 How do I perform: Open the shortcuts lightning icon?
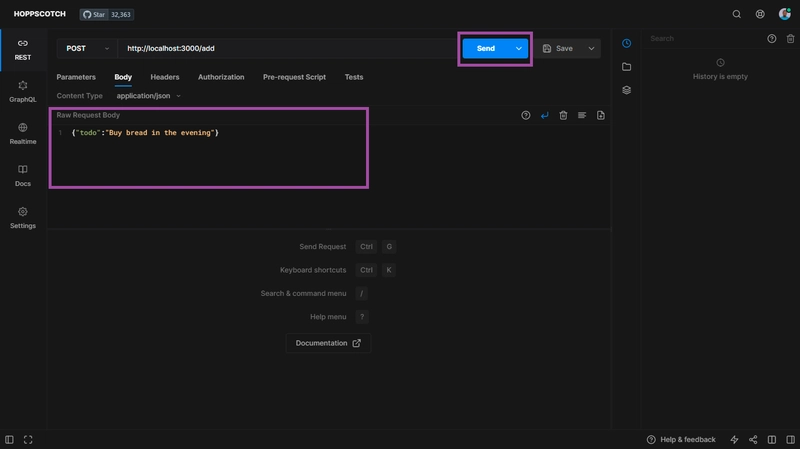click(x=734, y=440)
